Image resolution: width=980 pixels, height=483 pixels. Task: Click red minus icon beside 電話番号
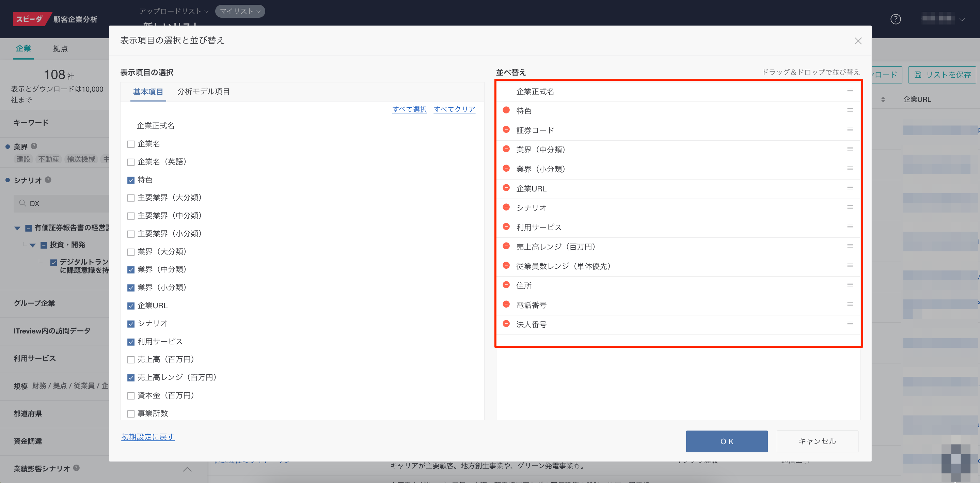click(x=506, y=305)
